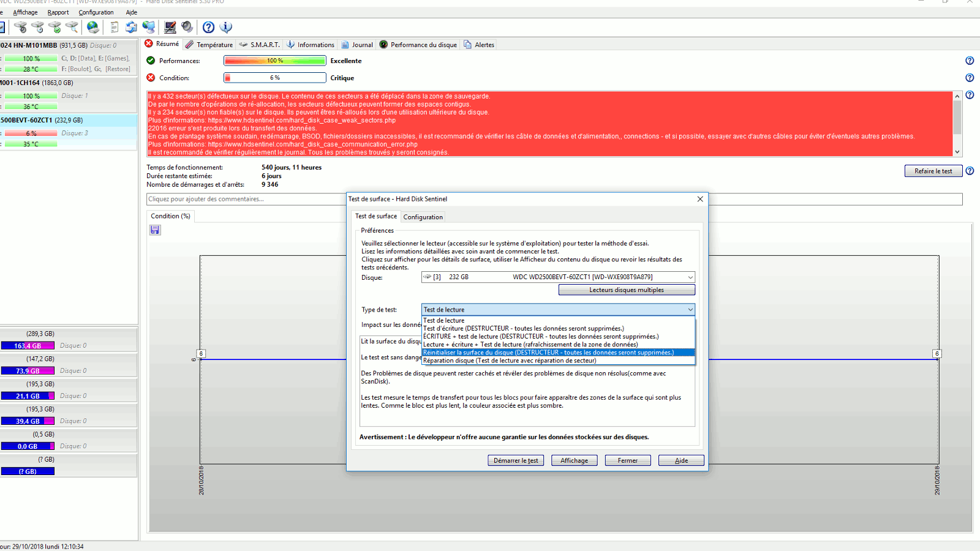
Task: Click the 39,4 GB partition bar
Action: (28, 421)
